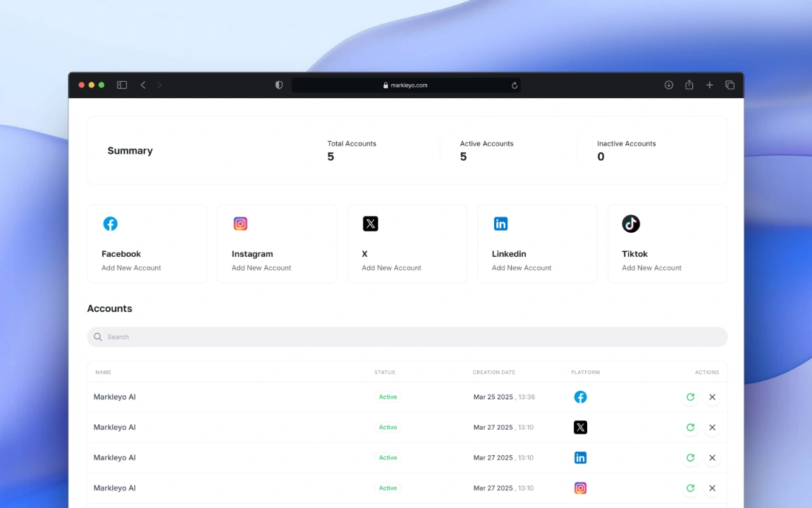Open Add New Account under Facebook
The height and width of the screenshot is (508, 812).
pyautogui.click(x=131, y=267)
